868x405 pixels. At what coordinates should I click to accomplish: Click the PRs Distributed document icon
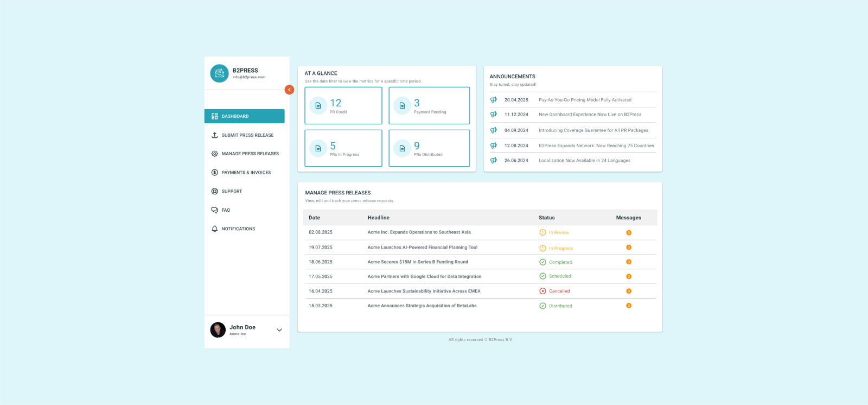(x=402, y=148)
